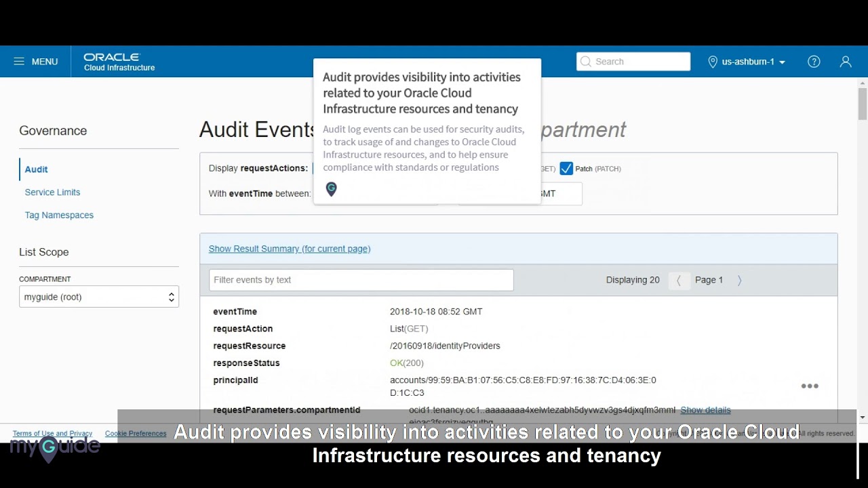Open the three-dot actions menu for event
Viewport: 868px width, 488px height.
coord(810,386)
